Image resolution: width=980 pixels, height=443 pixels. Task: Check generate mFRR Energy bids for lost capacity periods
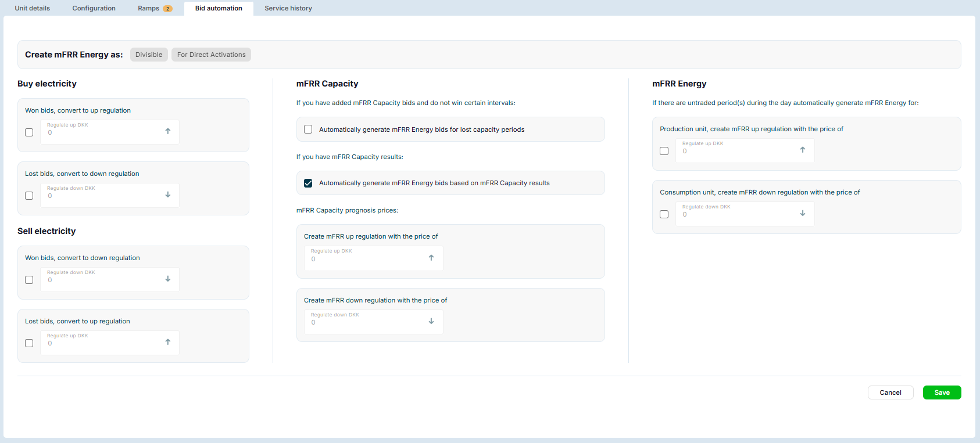(308, 129)
